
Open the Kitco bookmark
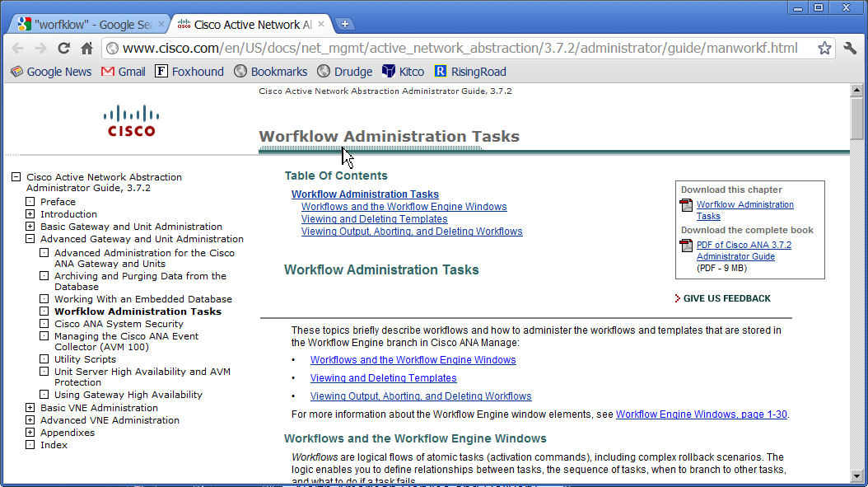(x=403, y=72)
